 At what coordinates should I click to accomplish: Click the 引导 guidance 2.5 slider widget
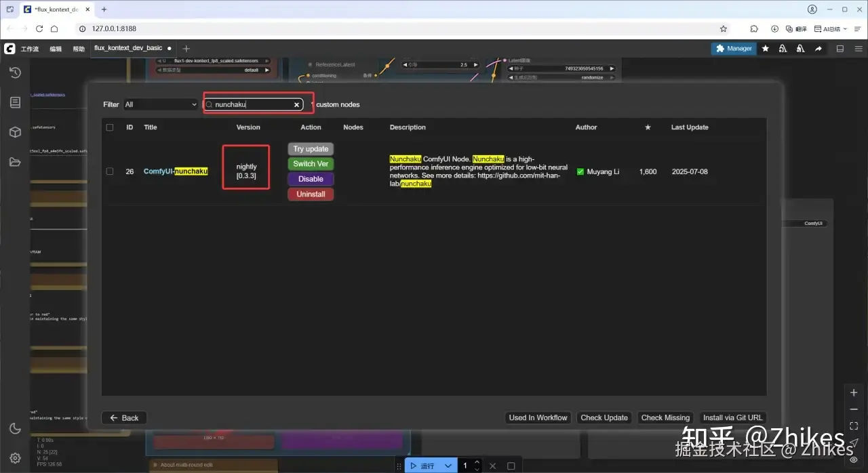coord(439,65)
